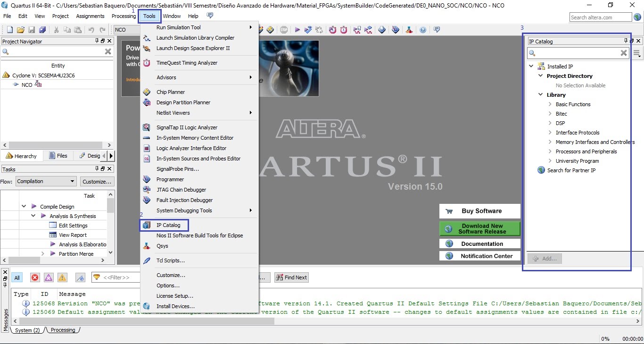644x344 pixels.
Task: Toggle critical warning purple triangle filter
Action: pyautogui.click(x=49, y=277)
